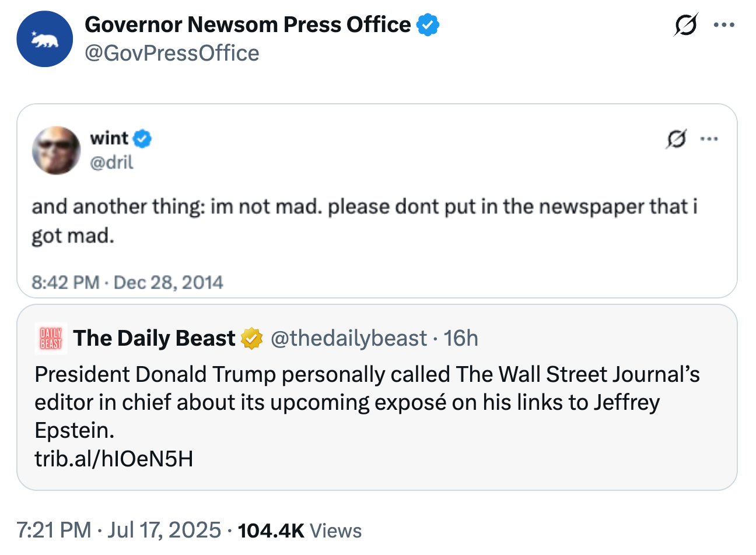This screenshot has height=555, width=756.
Task: Open more options on wint's quoted tweet
Action: coord(709,139)
